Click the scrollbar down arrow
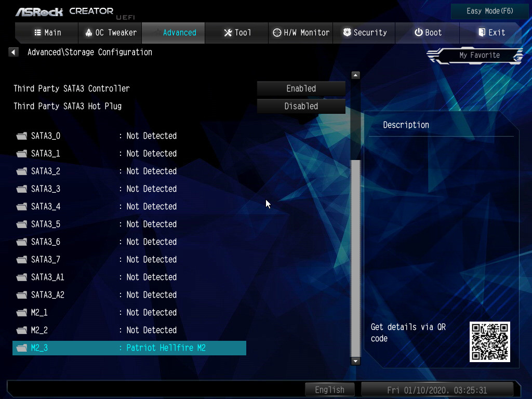532x399 pixels. tap(355, 361)
